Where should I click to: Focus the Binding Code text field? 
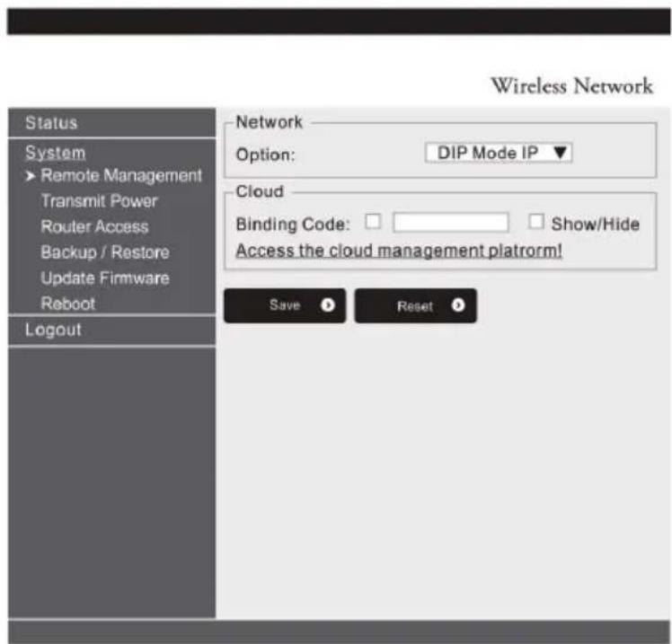tap(451, 223)
